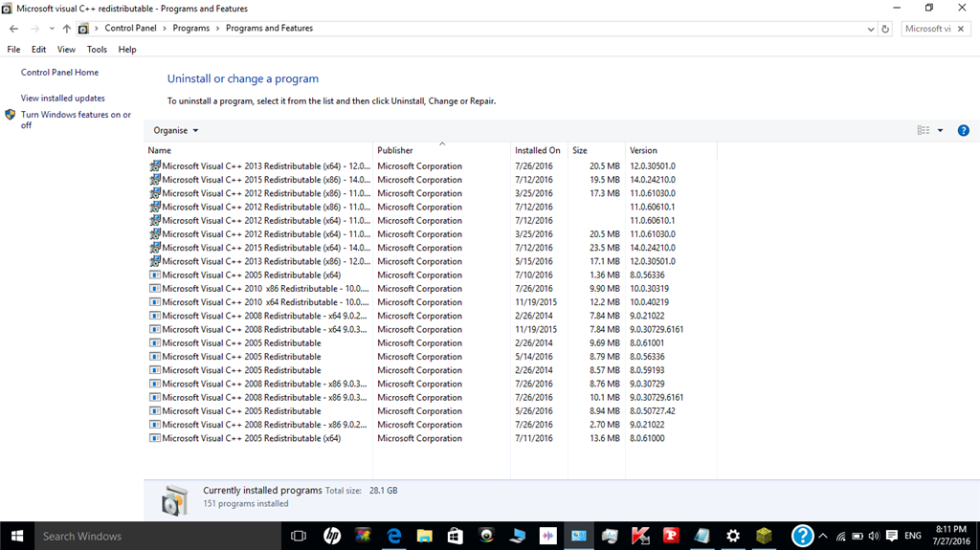Open the Action Center notifications icon
Viewport: 980px width, 550px height.
coord(892,536)
